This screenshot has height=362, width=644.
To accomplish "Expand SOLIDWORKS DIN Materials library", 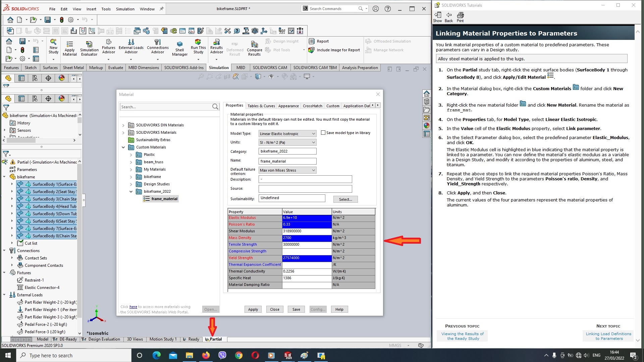I will (123, 125).
